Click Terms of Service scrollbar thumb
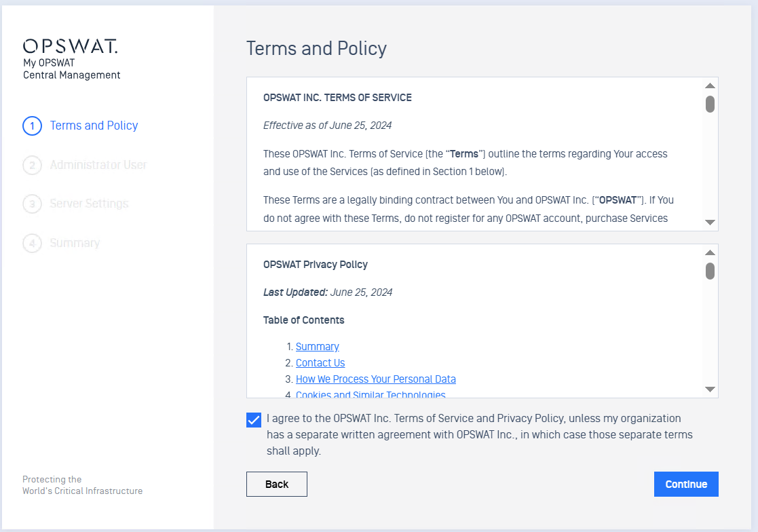 (x=710, y=104)
